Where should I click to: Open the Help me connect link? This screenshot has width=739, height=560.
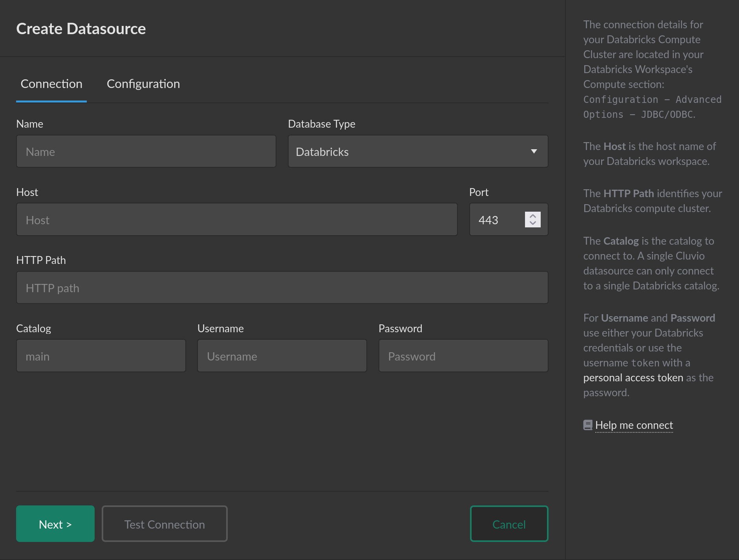point(634,425)
